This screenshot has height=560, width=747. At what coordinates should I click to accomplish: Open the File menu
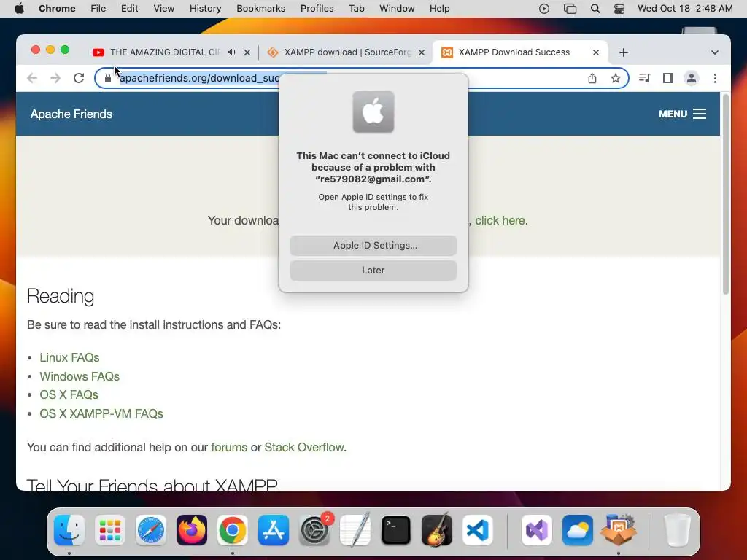[x=98, y=9]
